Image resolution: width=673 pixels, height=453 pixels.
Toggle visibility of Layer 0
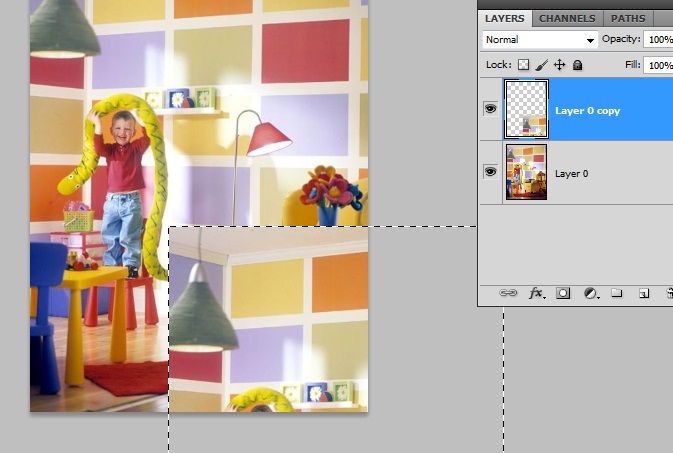pos(491,172)
